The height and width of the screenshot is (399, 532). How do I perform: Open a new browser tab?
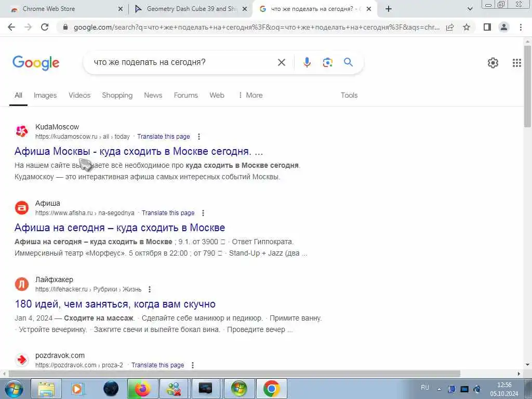[389, 9]
